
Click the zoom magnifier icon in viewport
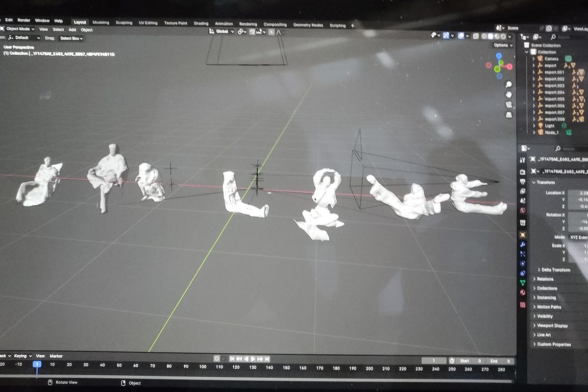(509, 84)
